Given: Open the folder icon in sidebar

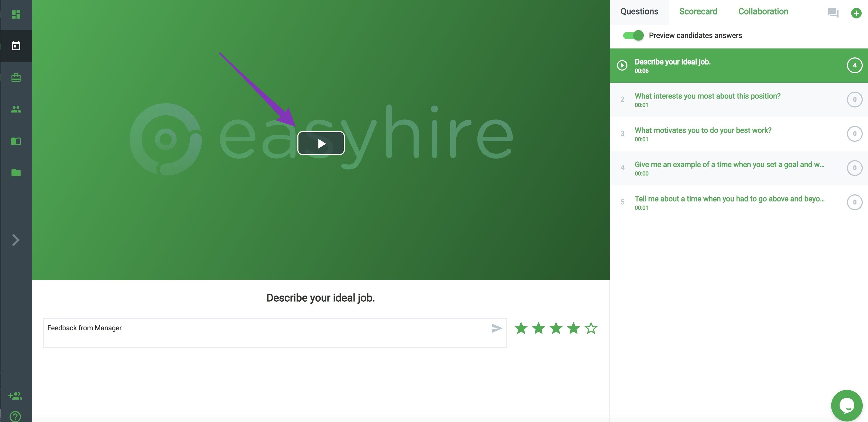Looking at the screenshot, I should 16,173.
